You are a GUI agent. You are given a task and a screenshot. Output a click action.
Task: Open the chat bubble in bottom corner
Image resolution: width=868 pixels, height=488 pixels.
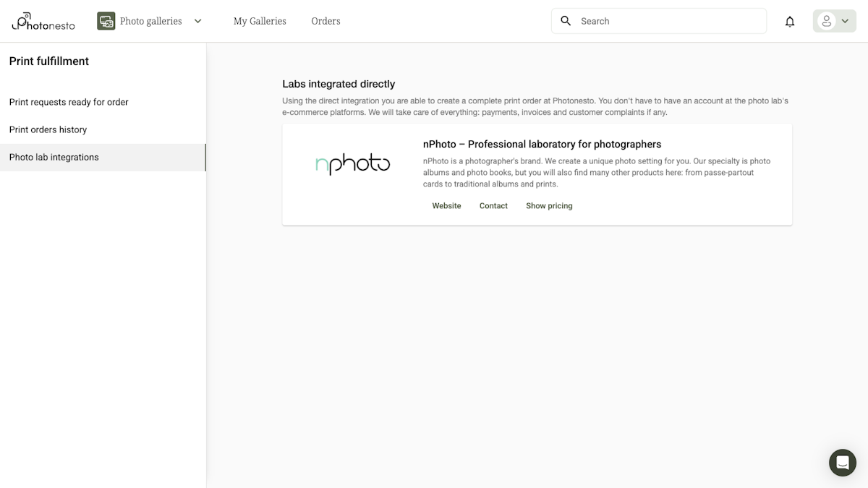click(842, 463)
